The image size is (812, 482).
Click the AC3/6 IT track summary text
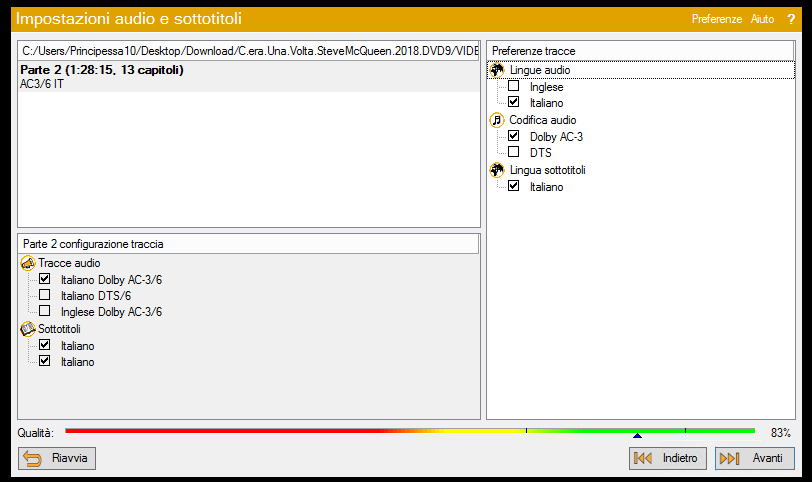[x=41, y=84]
